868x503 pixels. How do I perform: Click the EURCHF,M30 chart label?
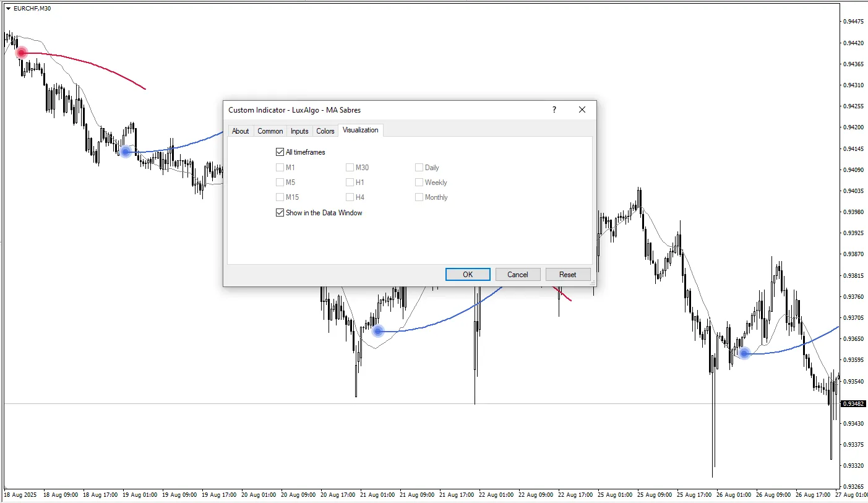pyautogui.click(x=32, y=9)
